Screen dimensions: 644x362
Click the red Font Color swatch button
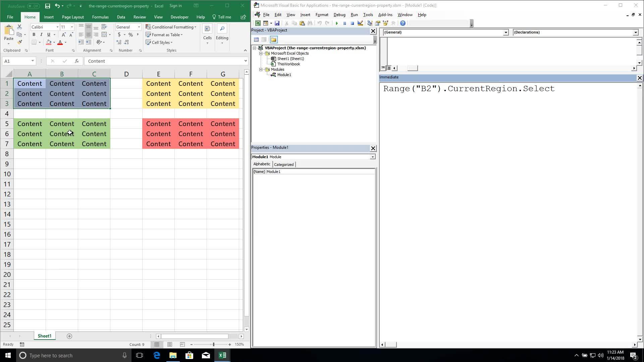pos(60,42)
